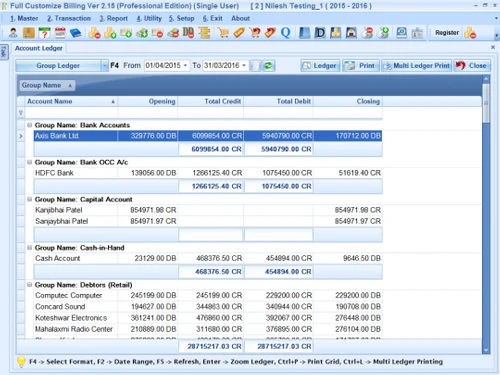The image size is (500, 375).
Task: Click the monitor screen toolbar icon
Action: click(x=402, y=33)
